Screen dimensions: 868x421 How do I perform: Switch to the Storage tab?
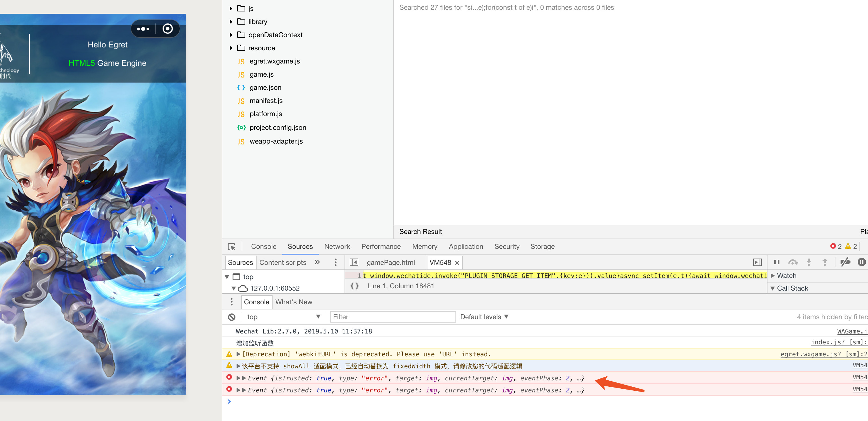tap(543, 247)
